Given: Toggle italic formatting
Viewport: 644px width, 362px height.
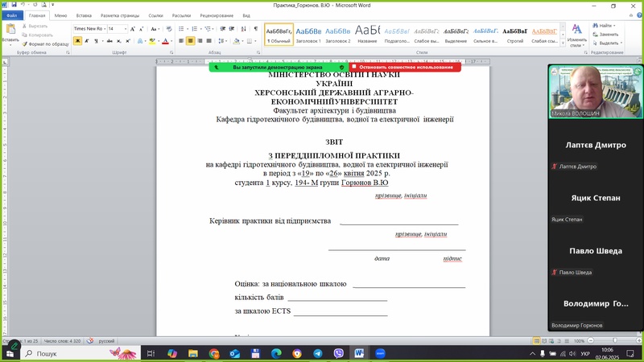Looking at the screenshot, I should 87,41.
